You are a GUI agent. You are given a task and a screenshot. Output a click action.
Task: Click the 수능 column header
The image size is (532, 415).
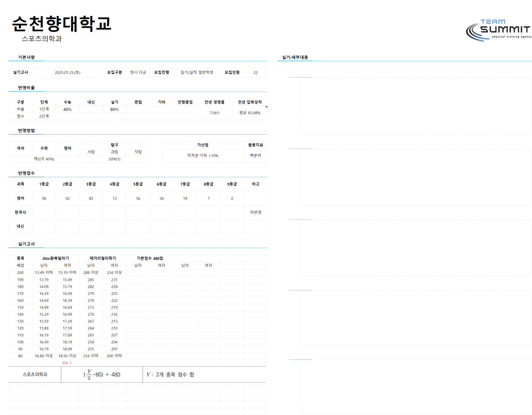click(68, 102)
